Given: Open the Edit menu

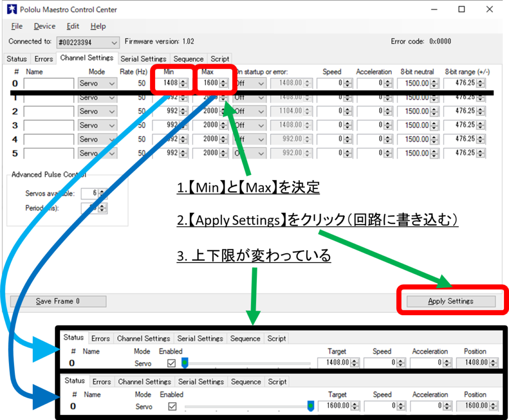Looking at the screenshot, I should pos(73,26).
